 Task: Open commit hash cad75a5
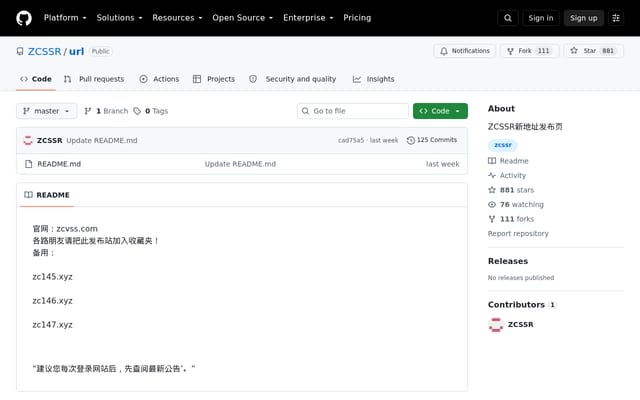coord(351,140)
